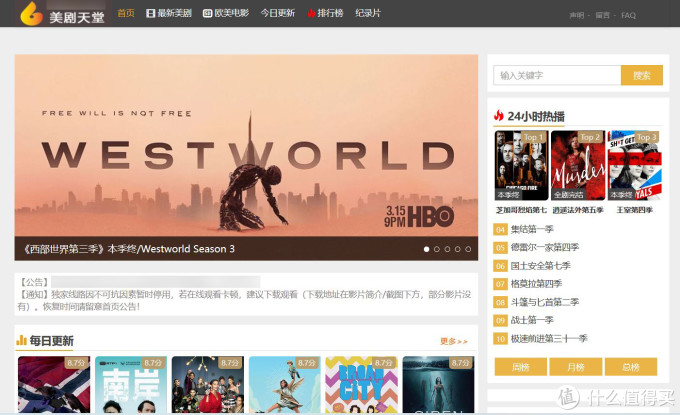680x415 pixels.
Task: Open the group party poster thumbnail
Action: coord(208,385)
